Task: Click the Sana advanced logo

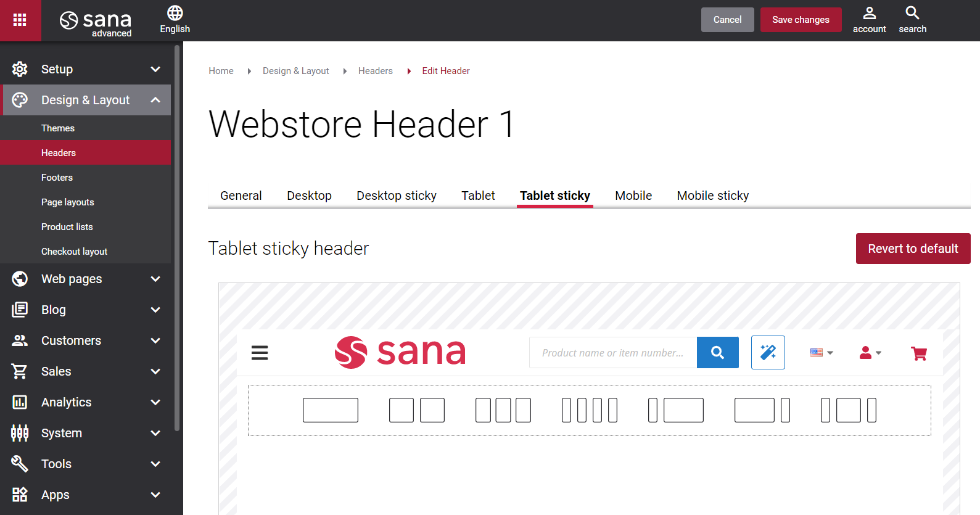Action: (96, 23)
